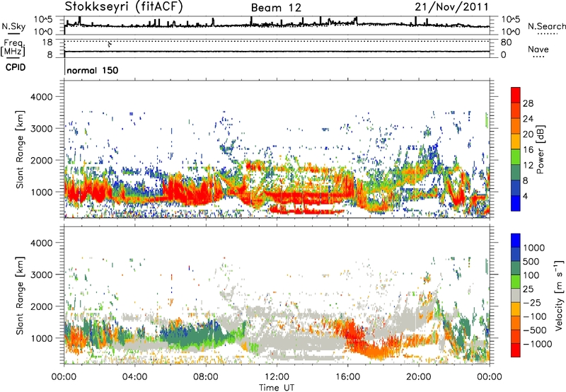Click the '20:00' time tick label
Screen dimensions: 566x392
[x=418, y=377]
